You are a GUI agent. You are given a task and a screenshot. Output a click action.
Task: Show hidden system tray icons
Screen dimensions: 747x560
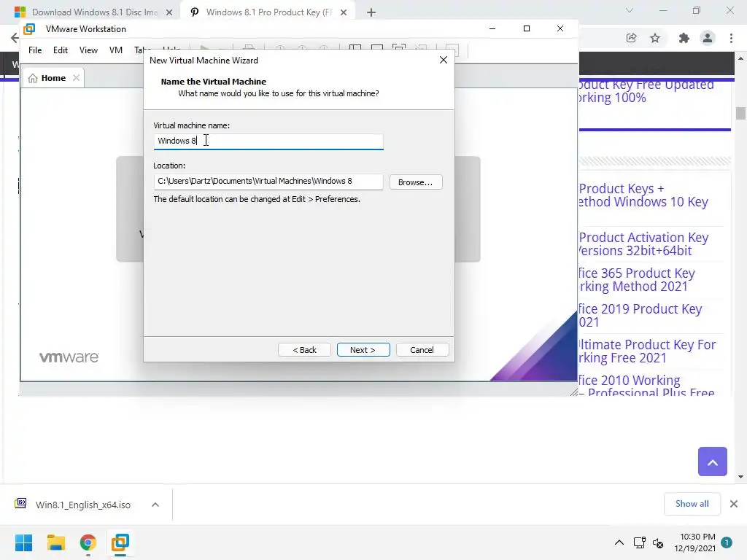point(619,542)
